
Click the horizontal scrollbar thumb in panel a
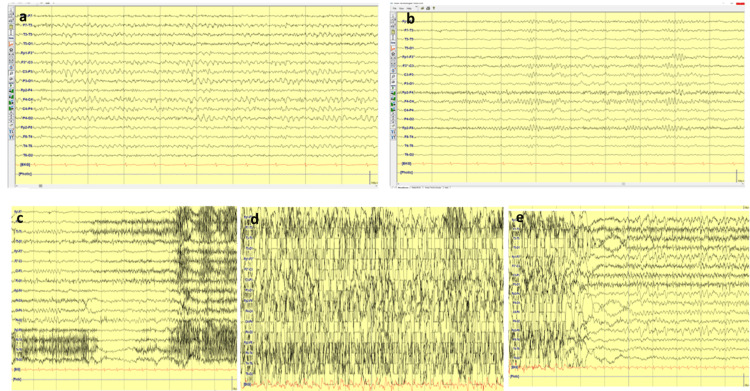click(41, 186)
